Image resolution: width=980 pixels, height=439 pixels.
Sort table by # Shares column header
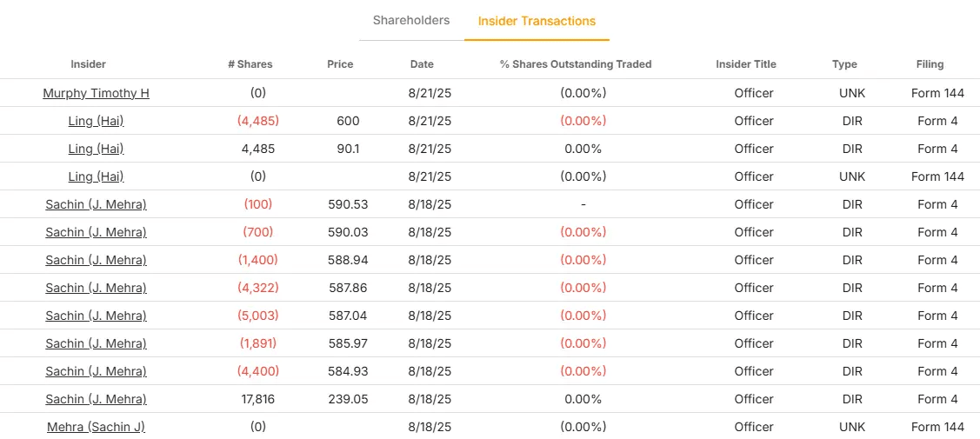[250, 64]
